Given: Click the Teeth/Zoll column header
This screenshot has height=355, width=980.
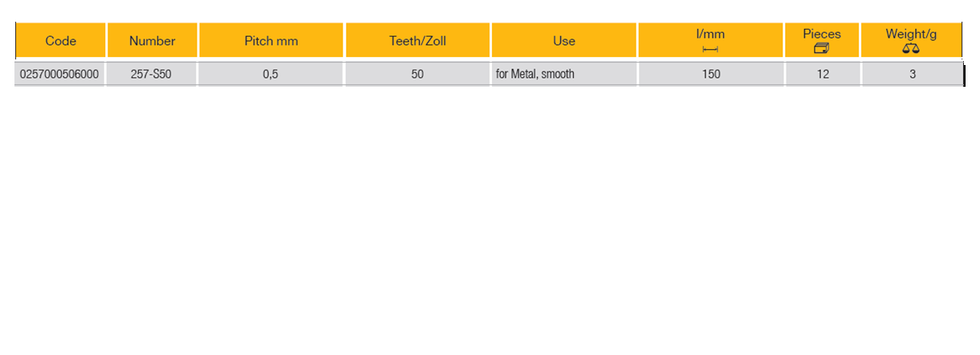Looking at the screenshot, I should [x=417, y=41].
